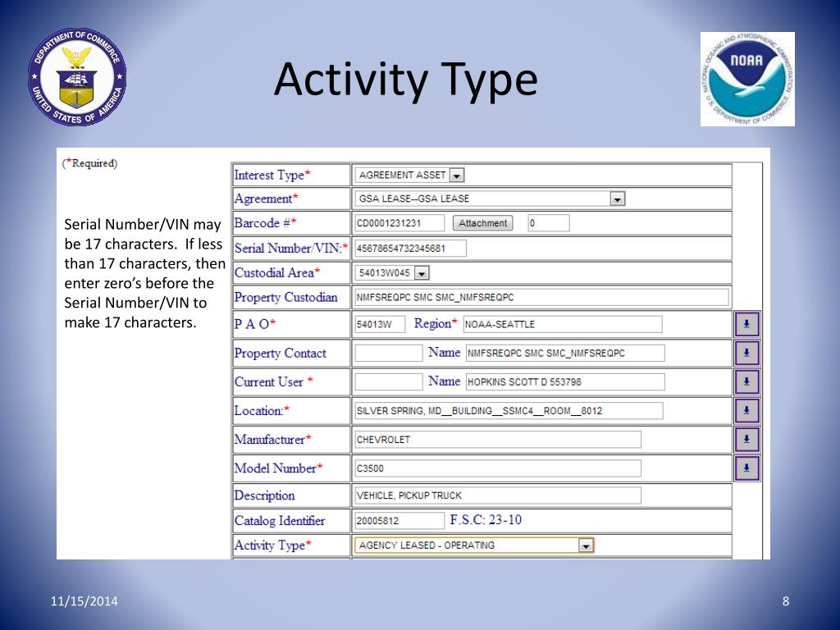Click the Serial Number/VIN input field
This screenshot has height=630, width=840.
click(x=410, y=249)
